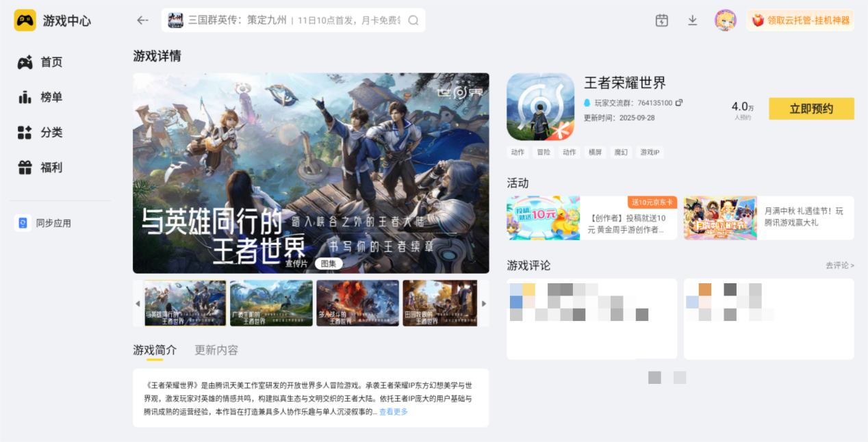Click the back arrow beside the search bar
This screenshot has height=442, width=868.
point(142,21)
